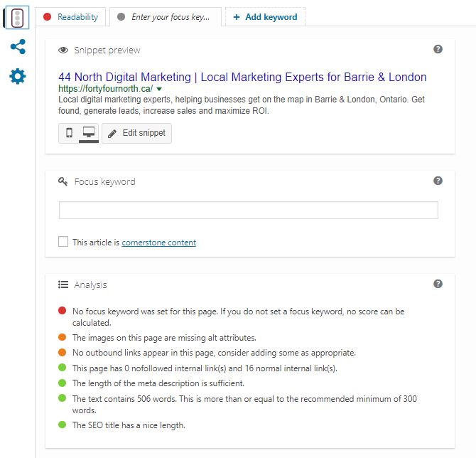Click the red no focus keyword indicator
The height and width of the screenshot is (458, 476).
coord(63,311)
